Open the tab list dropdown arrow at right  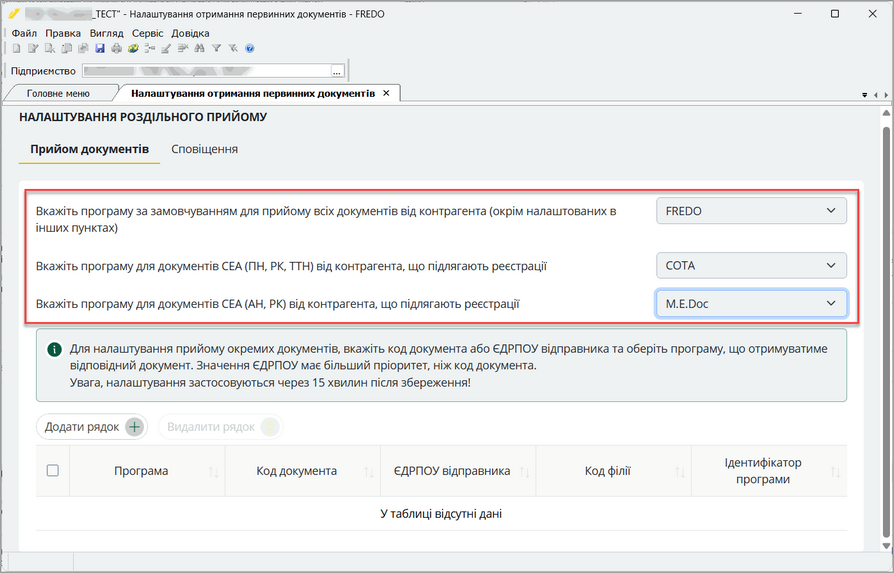pyautogui.click(x=864, y=95)
